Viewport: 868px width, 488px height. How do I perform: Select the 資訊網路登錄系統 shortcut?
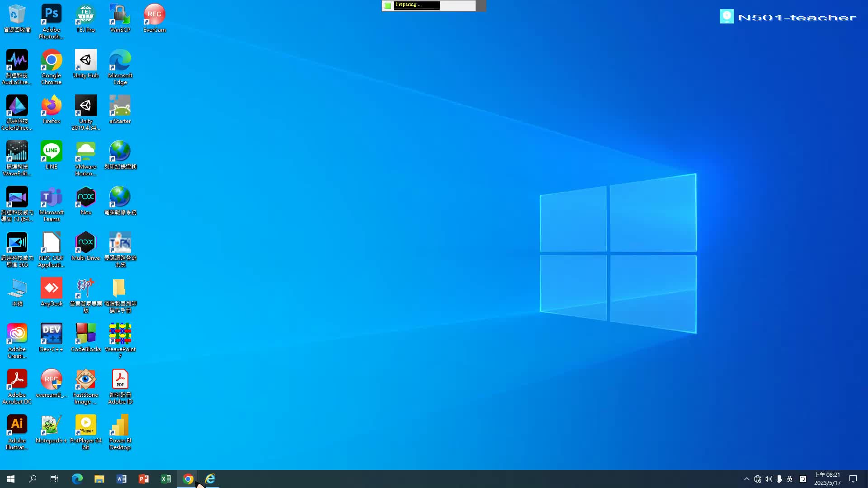(x=120, y=249)
